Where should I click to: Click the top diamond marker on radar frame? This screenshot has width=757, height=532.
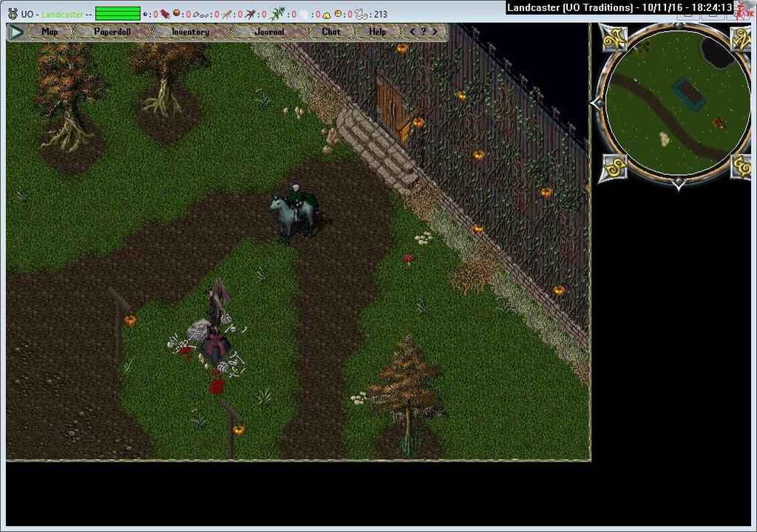pyautogui.click(x=679, y=25)
